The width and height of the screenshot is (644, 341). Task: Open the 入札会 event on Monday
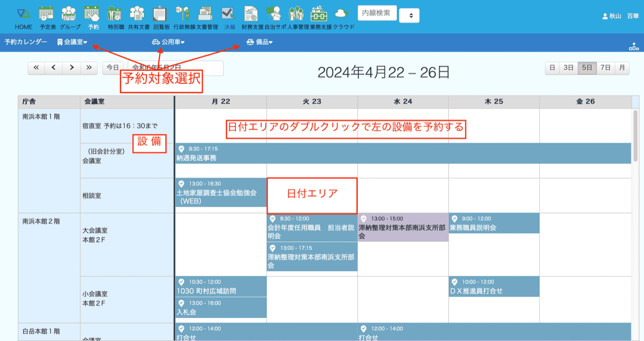tap(220, 308)
